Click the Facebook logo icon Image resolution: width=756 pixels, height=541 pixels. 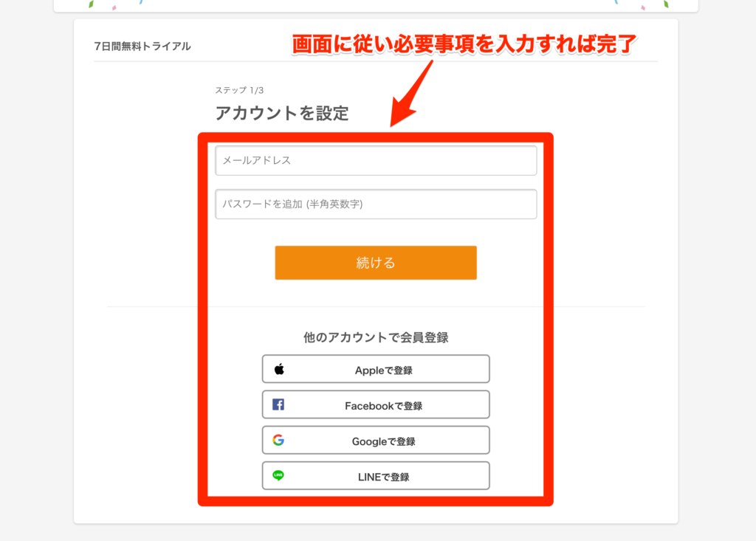[278, 404]
